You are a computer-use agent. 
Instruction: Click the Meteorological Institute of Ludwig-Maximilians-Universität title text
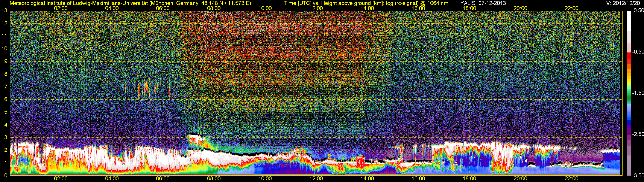tap(131, 3)
